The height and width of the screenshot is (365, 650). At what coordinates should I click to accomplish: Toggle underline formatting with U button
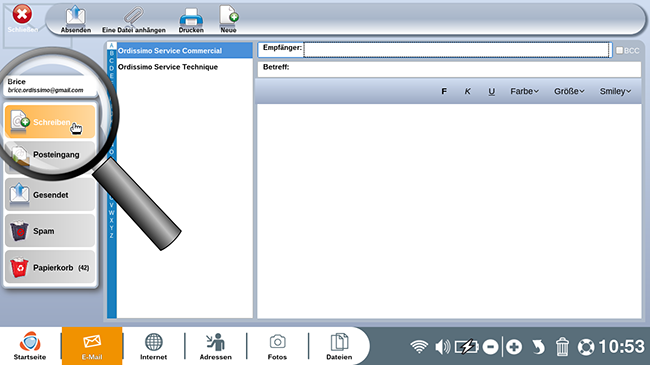click(x=491, y=91)
